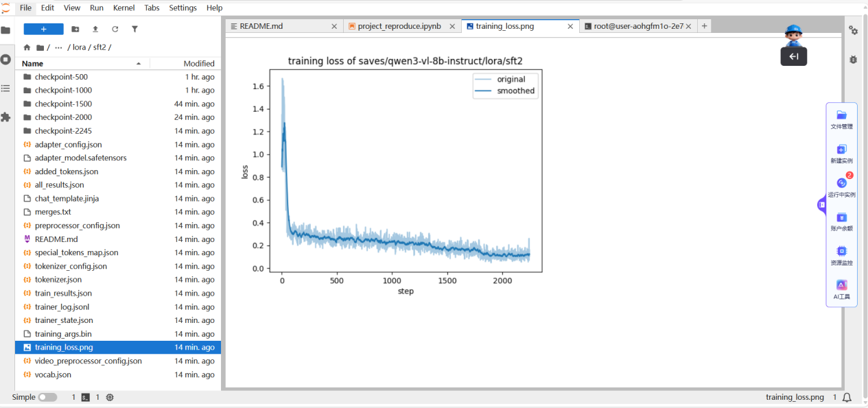Click the upload files icon
This screenshot has width=868, height=408.
coord(95,29)
